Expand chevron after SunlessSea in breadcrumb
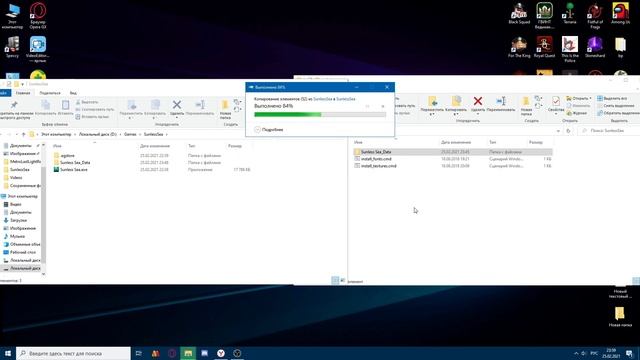Viewport: 640px width, 360px height. (167, 134)
